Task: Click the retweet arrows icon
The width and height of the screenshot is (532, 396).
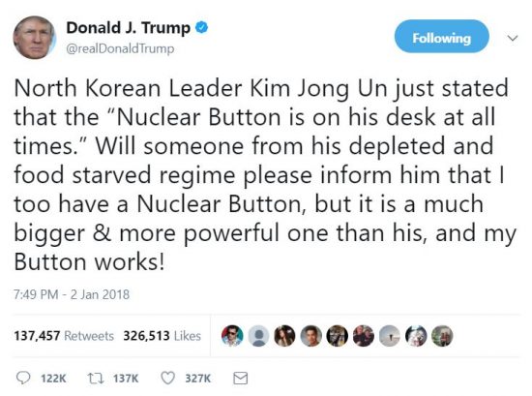Action: pos(96,378)
